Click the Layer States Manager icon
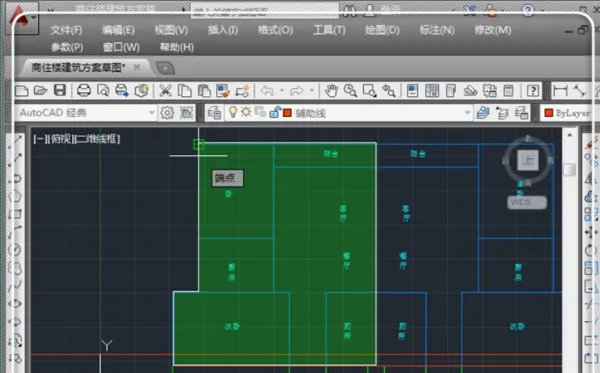This screenshot has height=373, width=600. (522, 113)
